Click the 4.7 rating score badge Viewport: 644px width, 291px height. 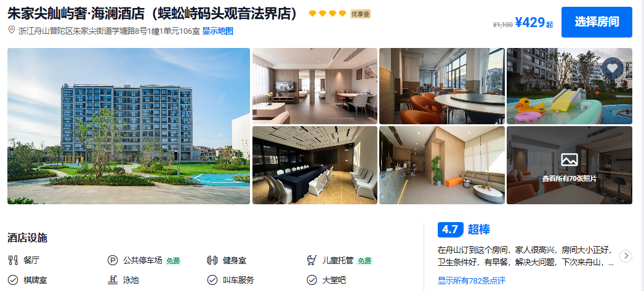[x=450, y=229]
